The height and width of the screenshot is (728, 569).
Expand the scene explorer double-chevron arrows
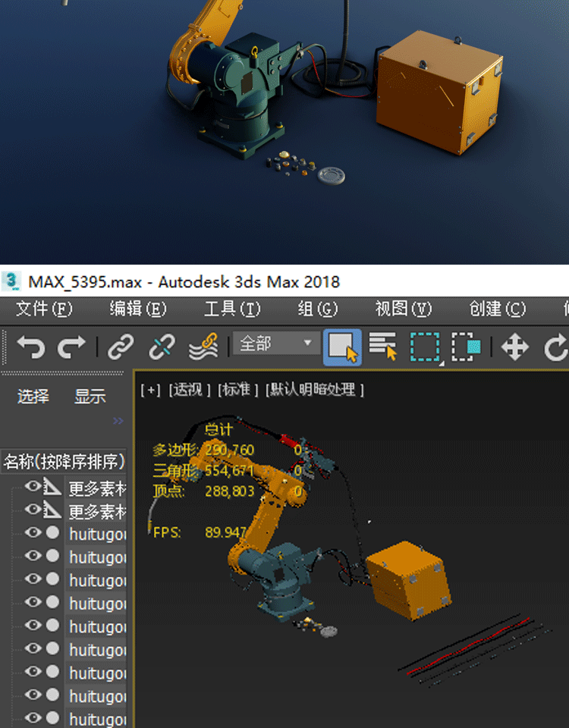(x=118, y=421)
